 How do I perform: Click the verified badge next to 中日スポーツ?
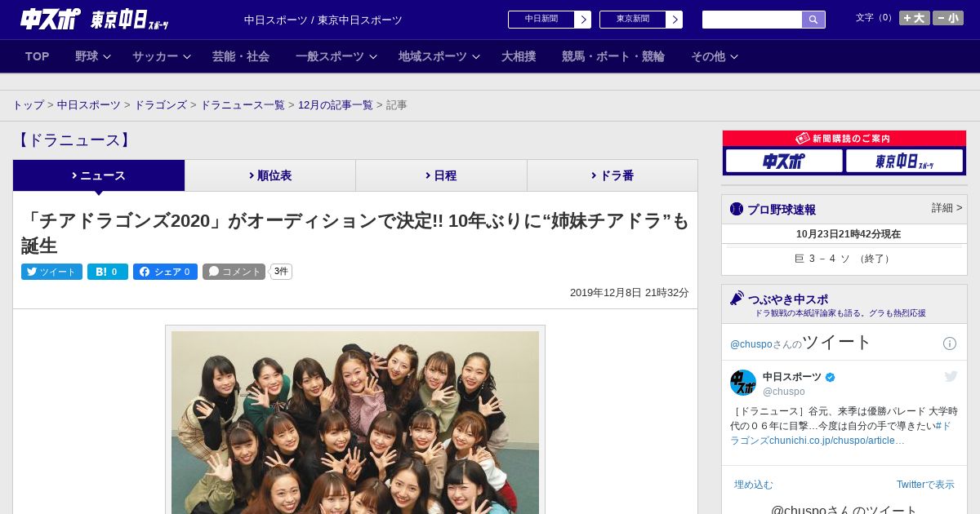tap(831, 377)
